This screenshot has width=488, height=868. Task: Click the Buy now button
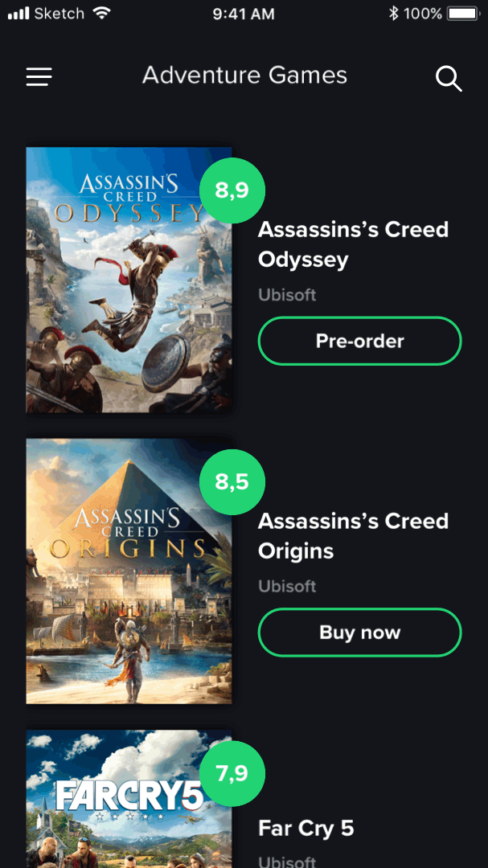click(x=360, y=633)
